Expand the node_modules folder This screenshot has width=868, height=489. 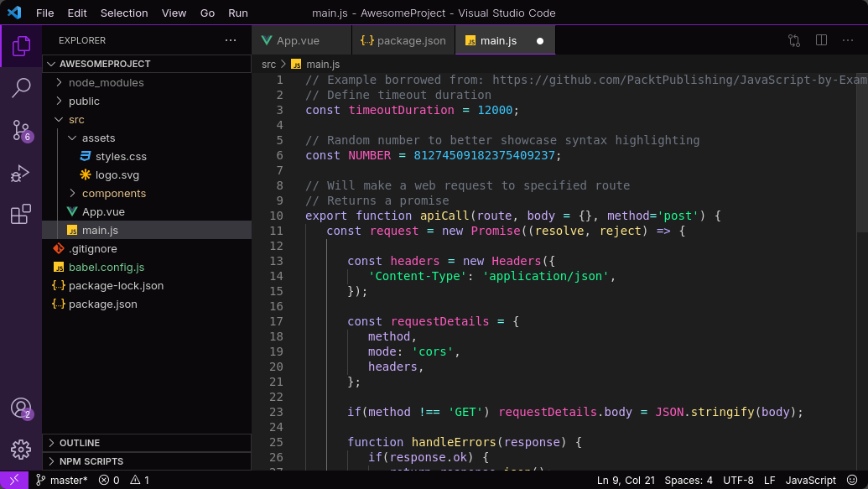coord(147,82)
